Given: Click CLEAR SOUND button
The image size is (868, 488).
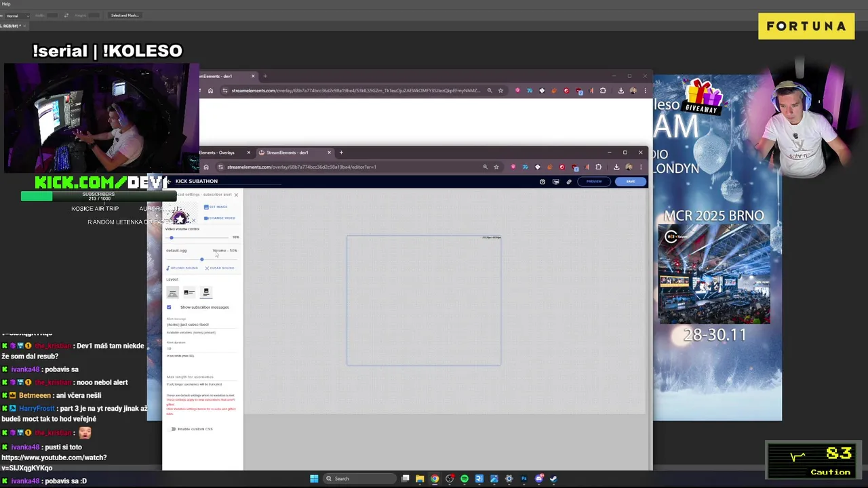Looking at the screenshot, I should (x=220, y=268).
